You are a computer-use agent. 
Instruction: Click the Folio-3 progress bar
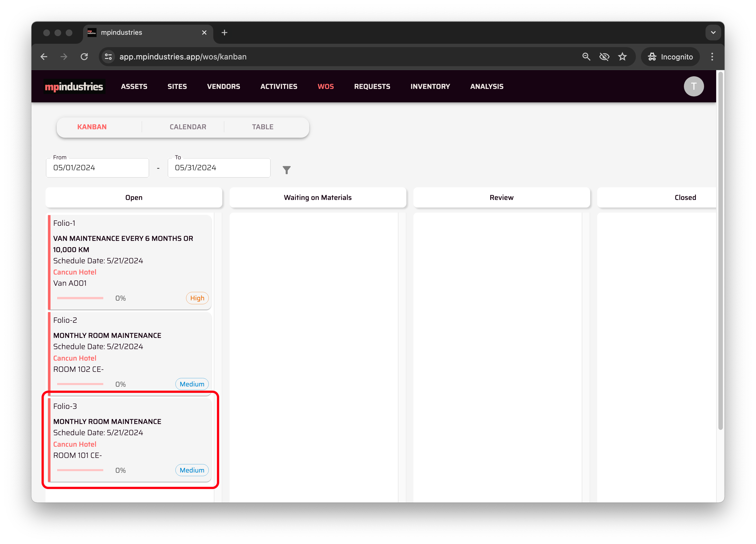click(80, 470)
